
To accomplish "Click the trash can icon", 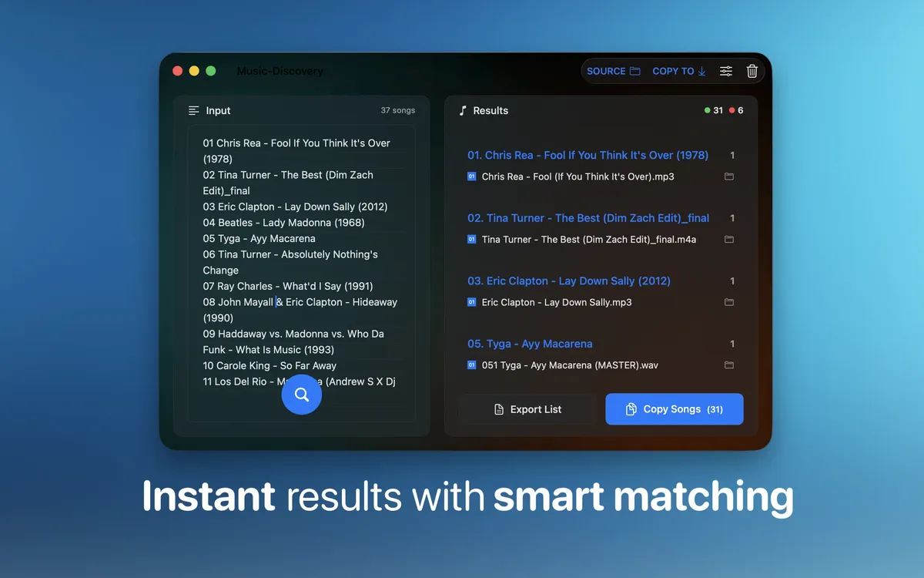I will coord(752,71).
